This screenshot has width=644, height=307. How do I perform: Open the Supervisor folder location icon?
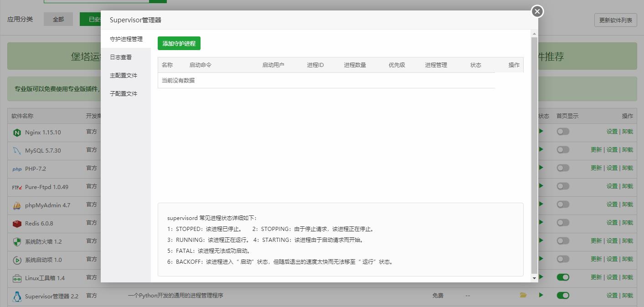click(523, 295)
